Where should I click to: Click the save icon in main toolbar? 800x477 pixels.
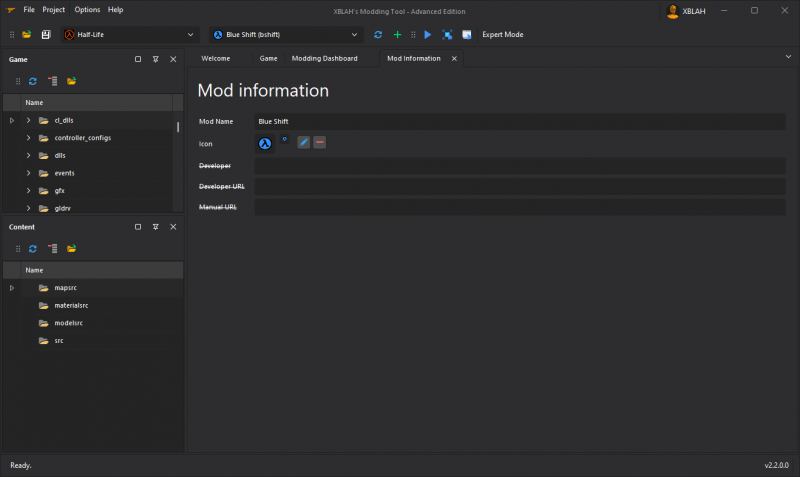[x=46, y=35]
